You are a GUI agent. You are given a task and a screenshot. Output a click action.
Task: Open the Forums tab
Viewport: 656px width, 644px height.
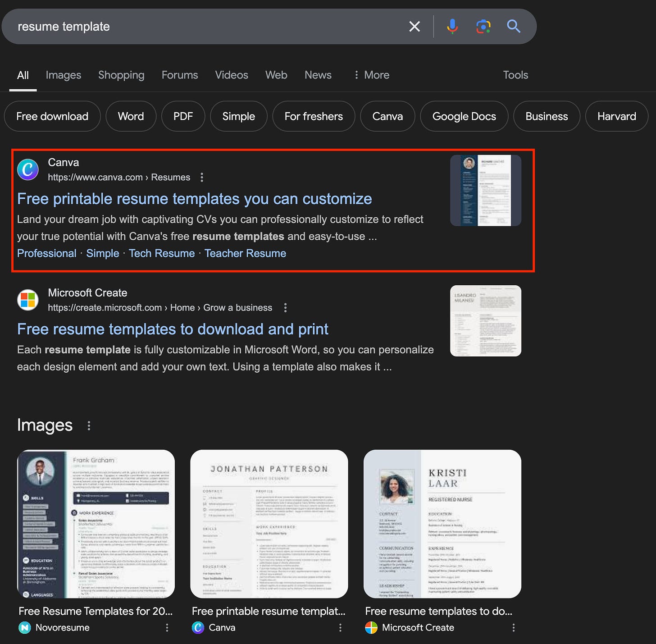click(x=180, y=75)
